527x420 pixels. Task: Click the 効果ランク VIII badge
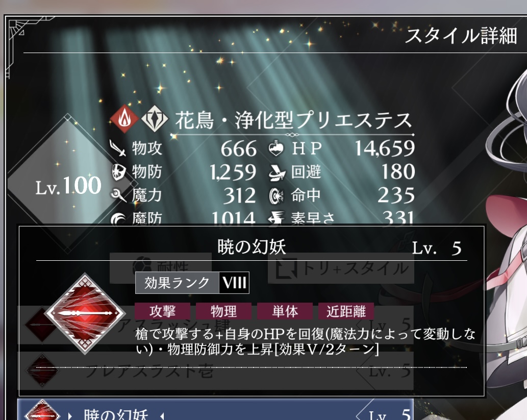(x=192, y=283)
